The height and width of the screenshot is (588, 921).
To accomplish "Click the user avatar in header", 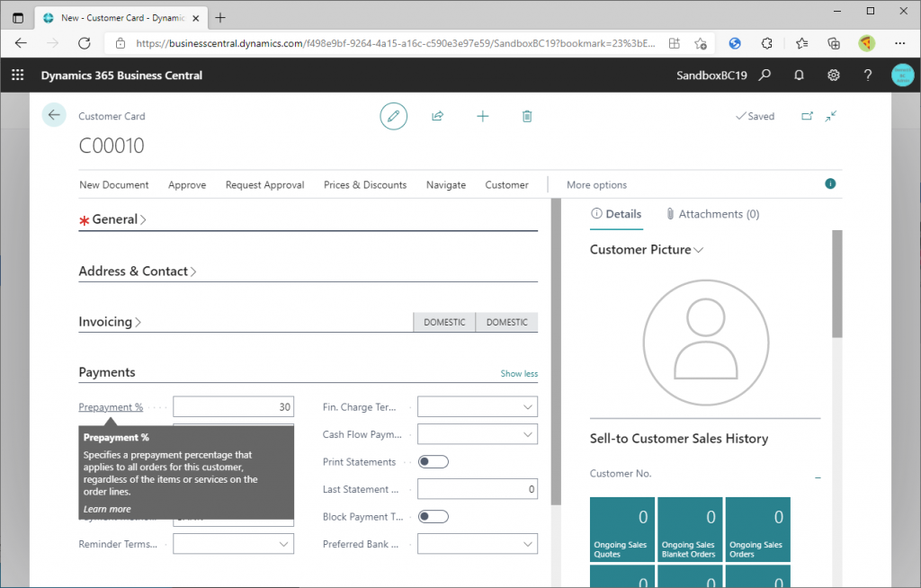I will [x=903, y=76].
